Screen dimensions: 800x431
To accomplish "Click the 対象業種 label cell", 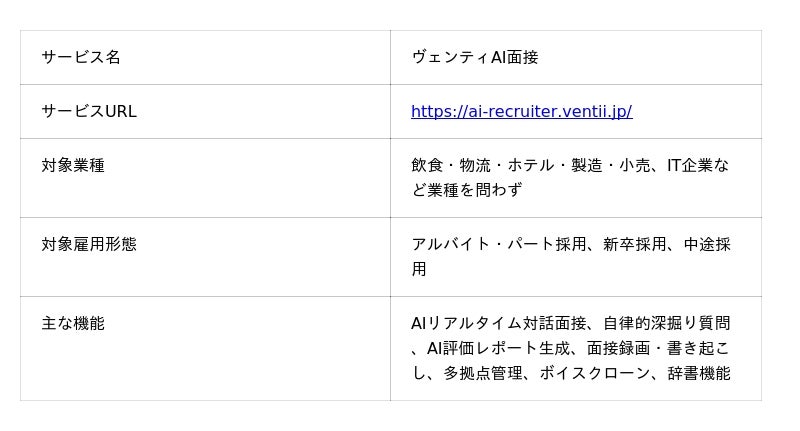I will tap(73, 165).
